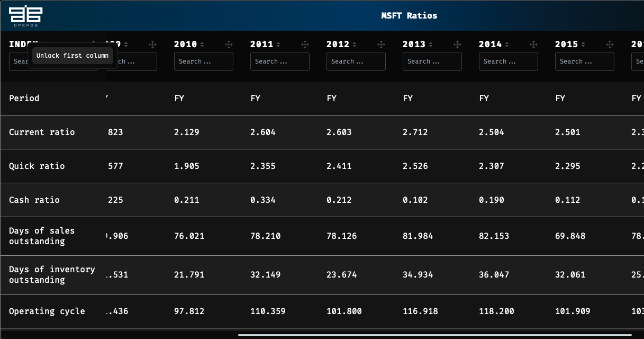Focus the search box under 2015

[585, 61]
